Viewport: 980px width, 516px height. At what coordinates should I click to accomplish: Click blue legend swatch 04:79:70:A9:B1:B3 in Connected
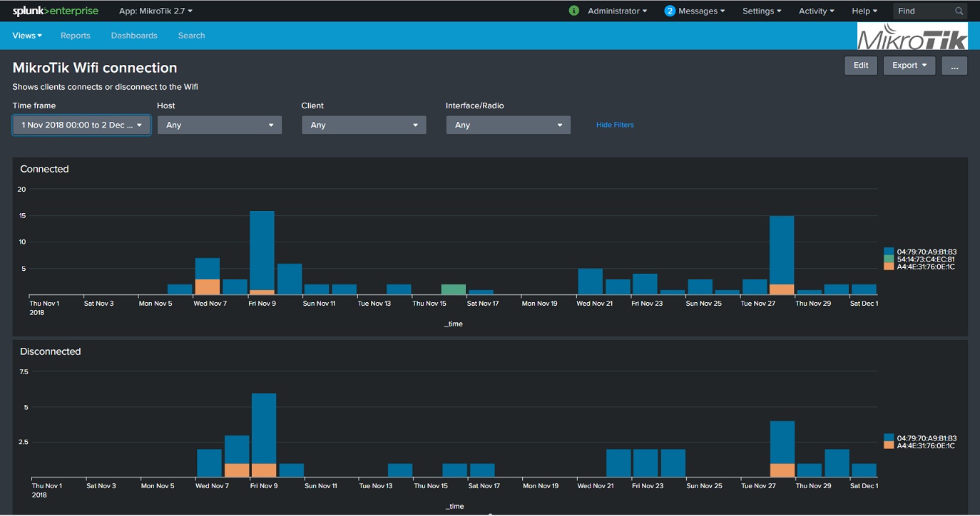889,252
